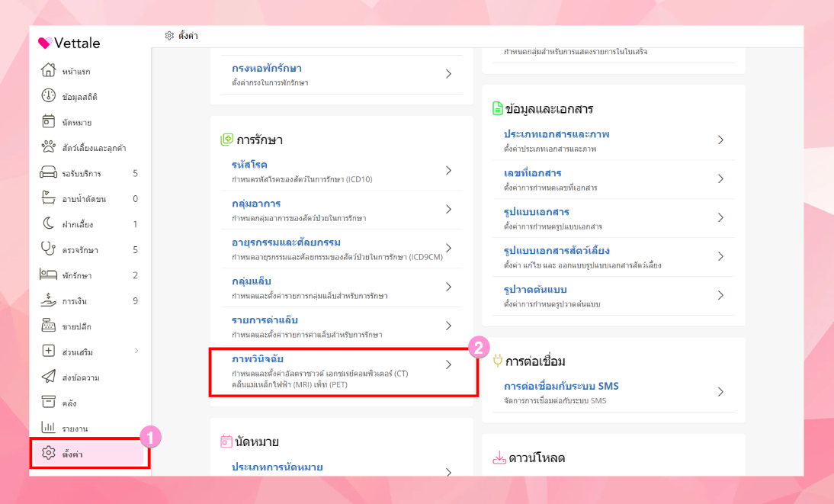Open the home icon หน้าแรก

coord(48,70)
